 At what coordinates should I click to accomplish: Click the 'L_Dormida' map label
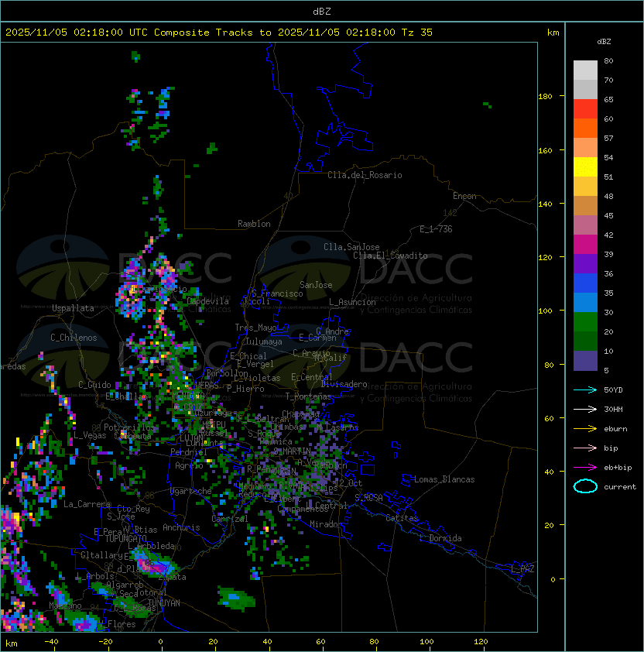click(x=440, y=538)
